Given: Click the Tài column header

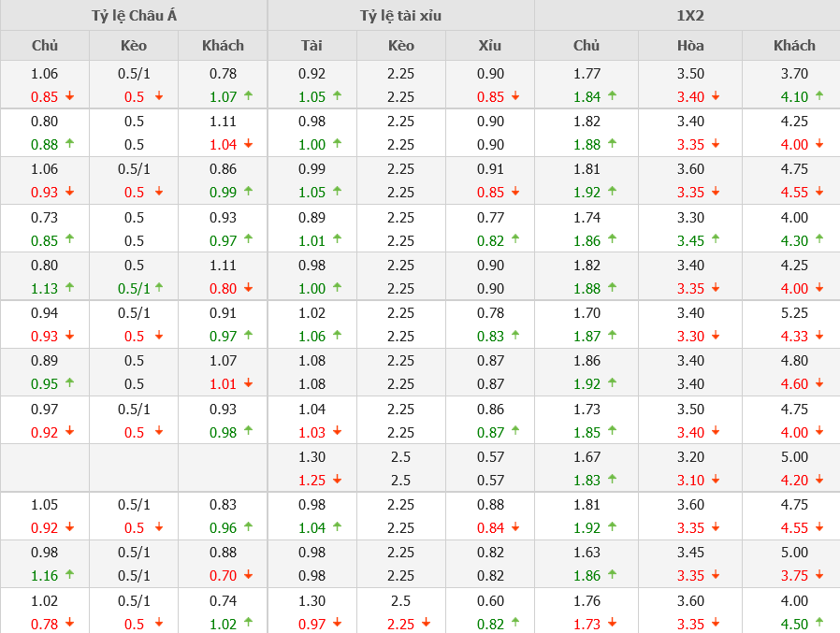Looking at the screenshot, I should [x=311, y=45].
